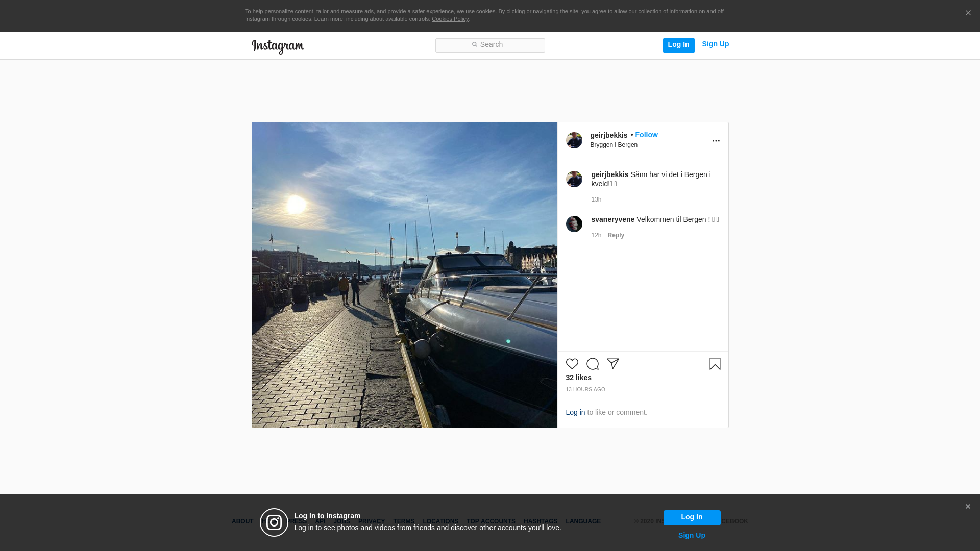Click Log In button in bottom banner
Viewport: 980px width, 551px height.
(x=692, y=517)
